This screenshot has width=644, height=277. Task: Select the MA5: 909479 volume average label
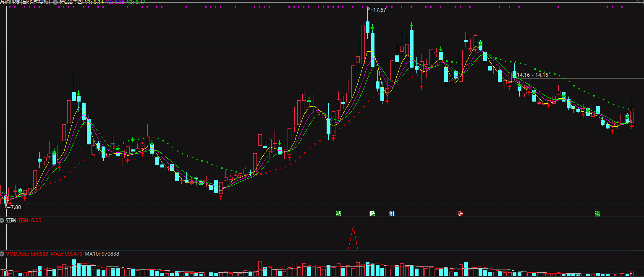(66, 254)
